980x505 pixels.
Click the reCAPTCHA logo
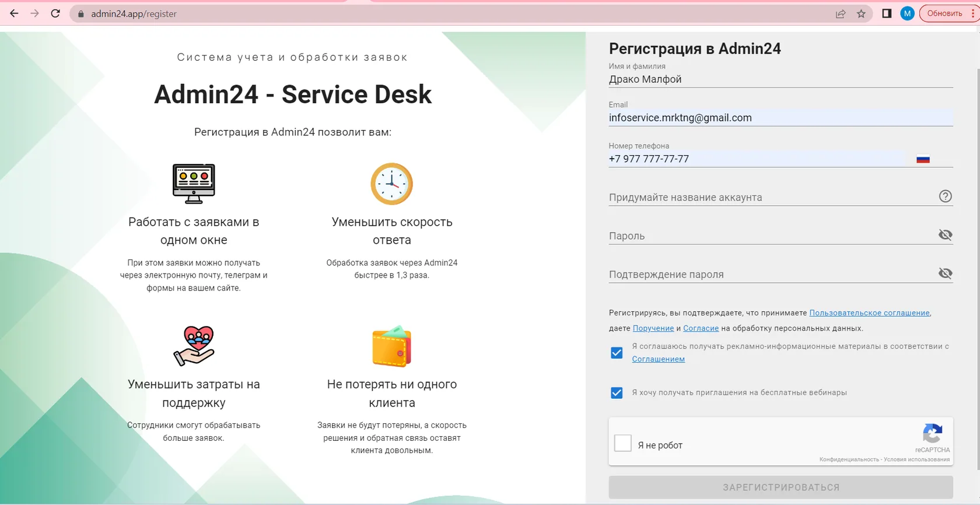pyautogui.click(x=932, y=434)
